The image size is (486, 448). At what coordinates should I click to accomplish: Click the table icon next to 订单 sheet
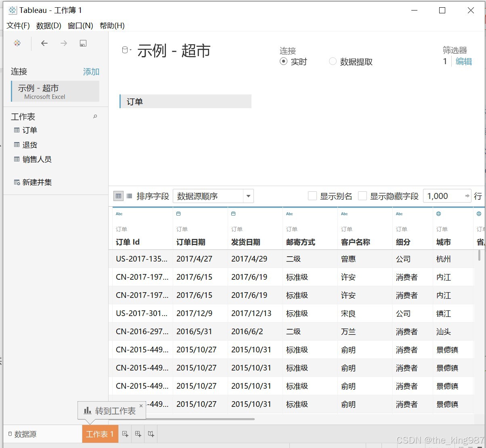pos(17,130)
